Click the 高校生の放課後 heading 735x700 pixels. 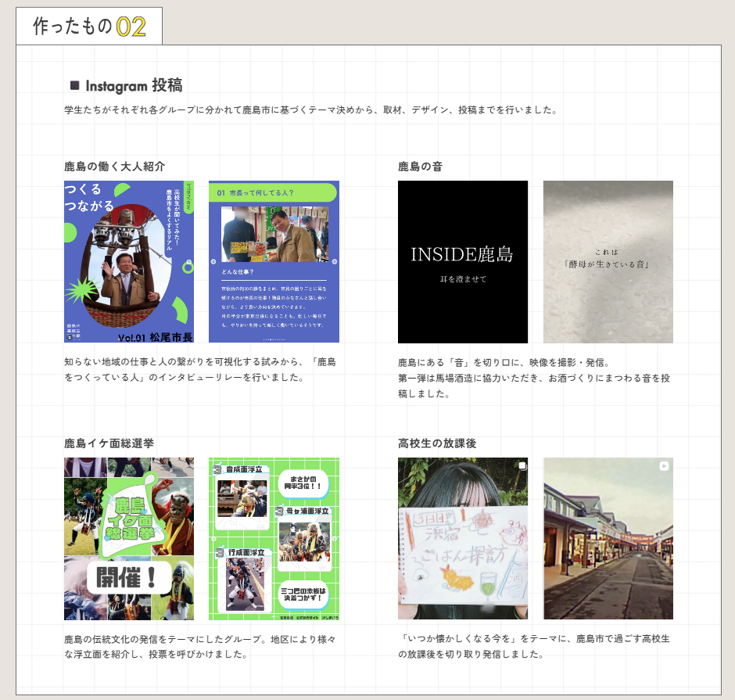(x=437, y=443)
